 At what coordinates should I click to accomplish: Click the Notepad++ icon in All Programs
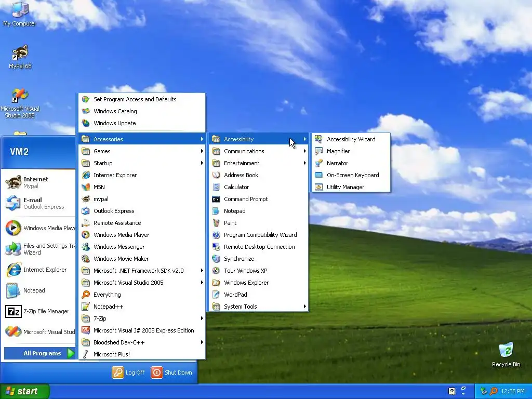[x=86, y=307]
